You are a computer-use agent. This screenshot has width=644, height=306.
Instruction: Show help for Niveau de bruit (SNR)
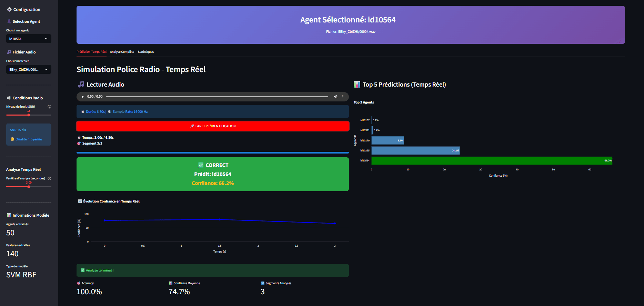[49, 107]
